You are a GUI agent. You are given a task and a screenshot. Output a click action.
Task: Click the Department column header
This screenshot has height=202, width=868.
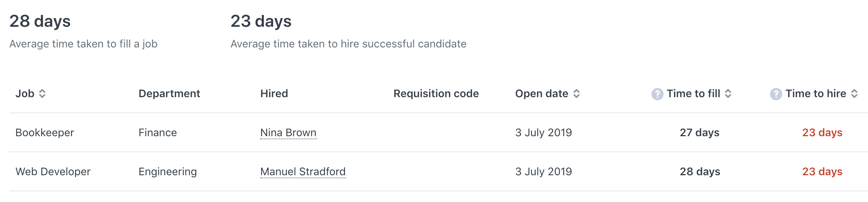click(x=169, y=93)
